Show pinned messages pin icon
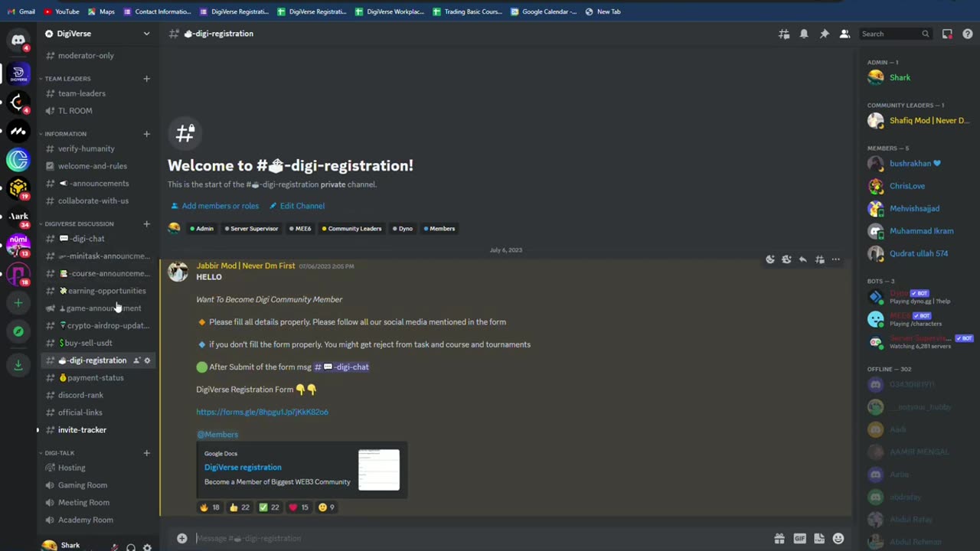 (x=825, y=34)
